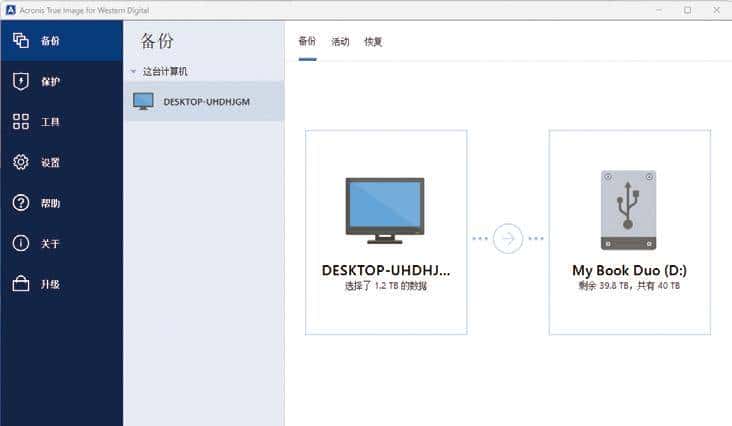
Task: Select 设置 label in the sidebar
Action: [50, 162]
